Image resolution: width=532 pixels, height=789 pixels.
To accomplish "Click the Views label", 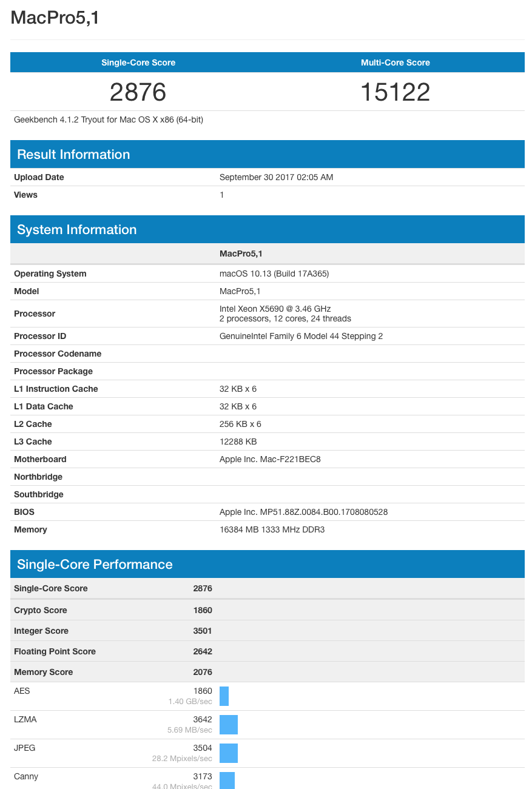I will (25, 195).
